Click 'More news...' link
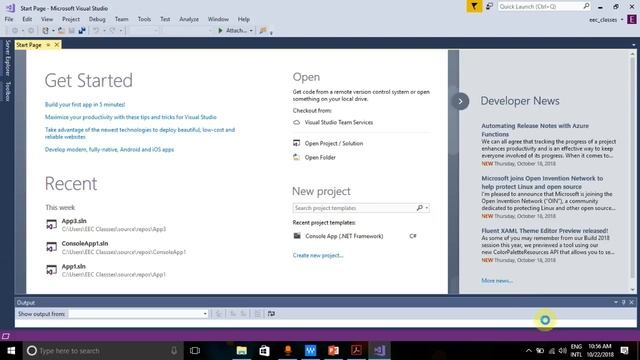The width and height of the screenshot is (640, 360). pos(497,280)
